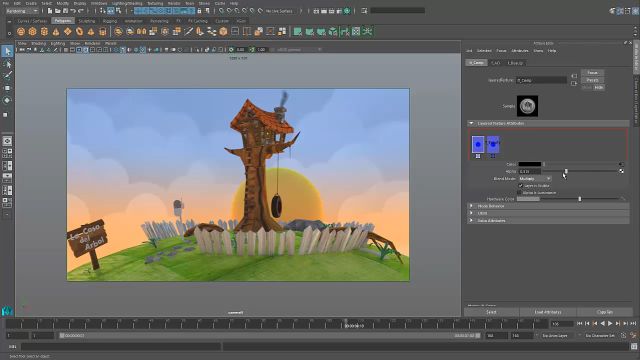Open the viewport Renderer menu
Screen dimensions: 640x360
(x=92, y=43)
